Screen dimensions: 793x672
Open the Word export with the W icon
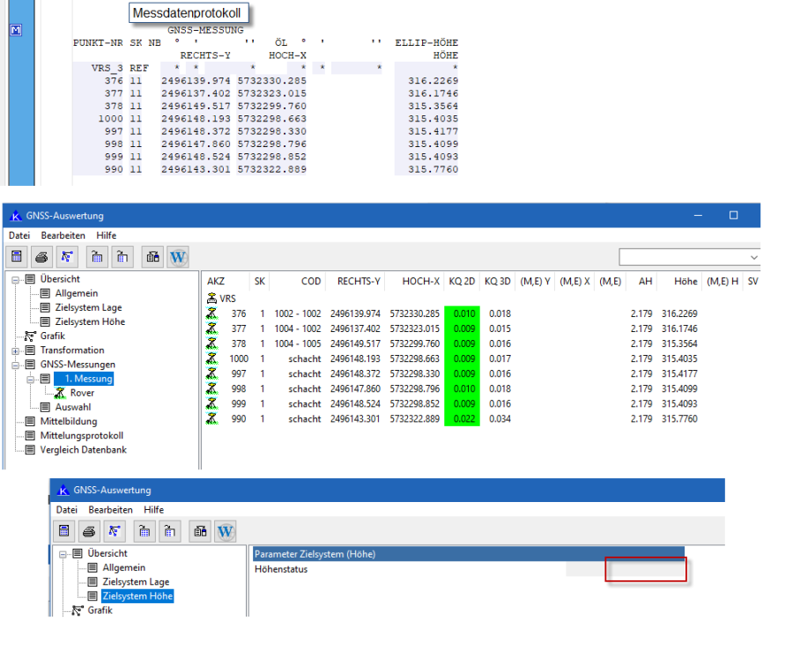[178, 256]
